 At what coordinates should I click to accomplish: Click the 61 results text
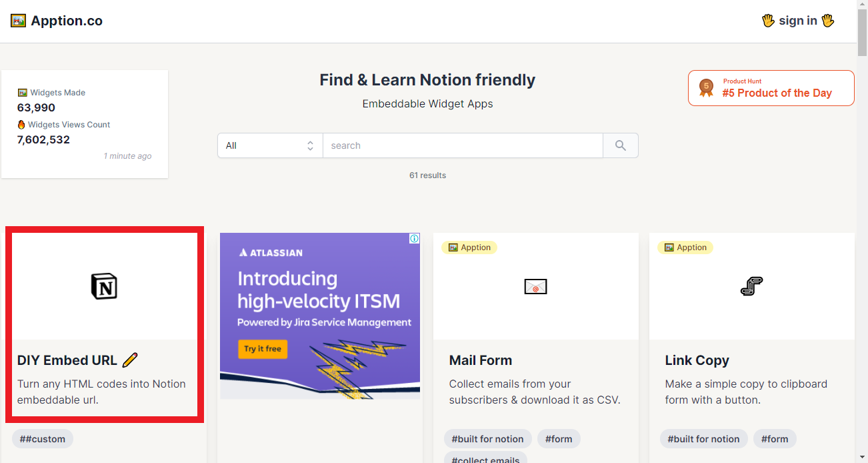tap(427, 175)
